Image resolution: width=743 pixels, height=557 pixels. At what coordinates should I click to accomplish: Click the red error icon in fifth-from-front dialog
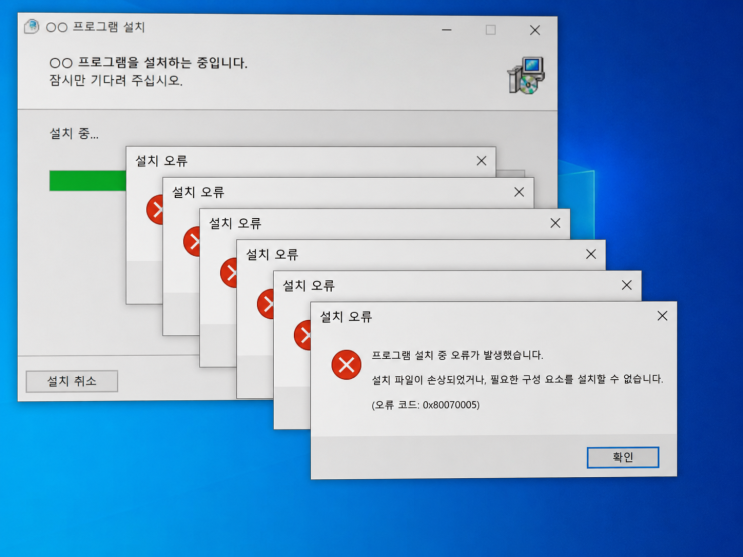coord(191,241)
